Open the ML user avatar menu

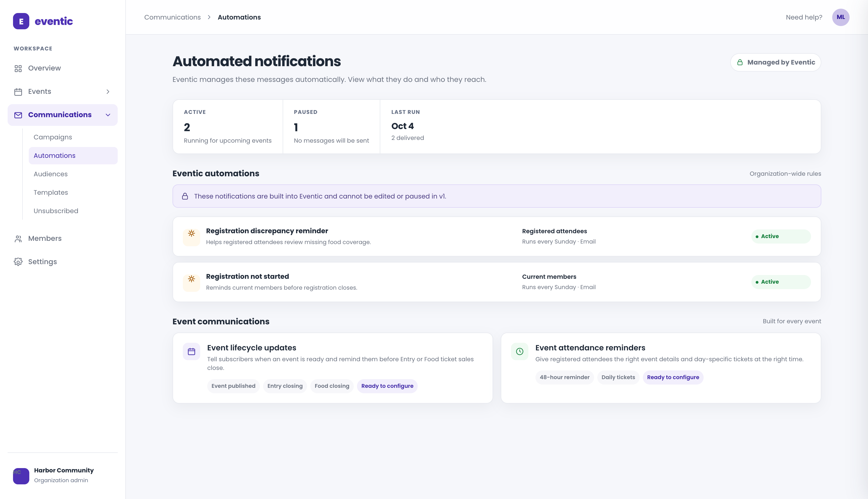click(841, 17)
